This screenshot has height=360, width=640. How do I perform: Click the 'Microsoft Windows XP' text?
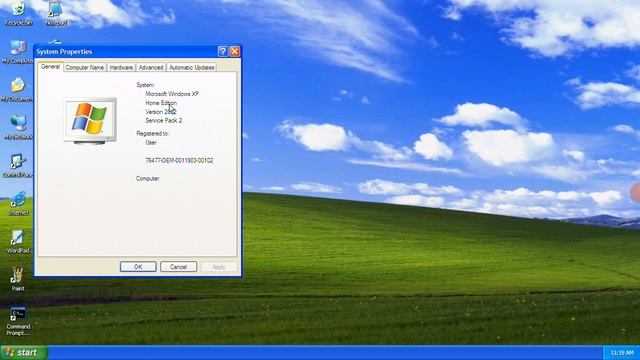coord(172,94)
